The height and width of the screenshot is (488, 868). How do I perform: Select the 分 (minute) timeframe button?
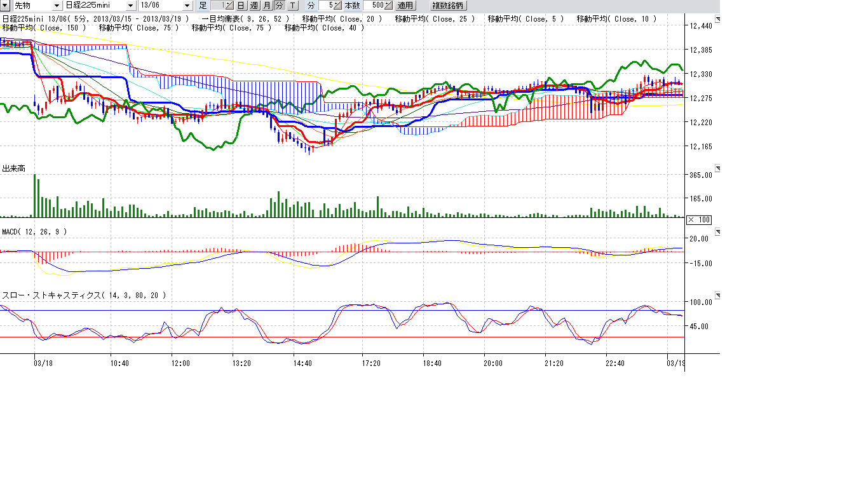279,6
